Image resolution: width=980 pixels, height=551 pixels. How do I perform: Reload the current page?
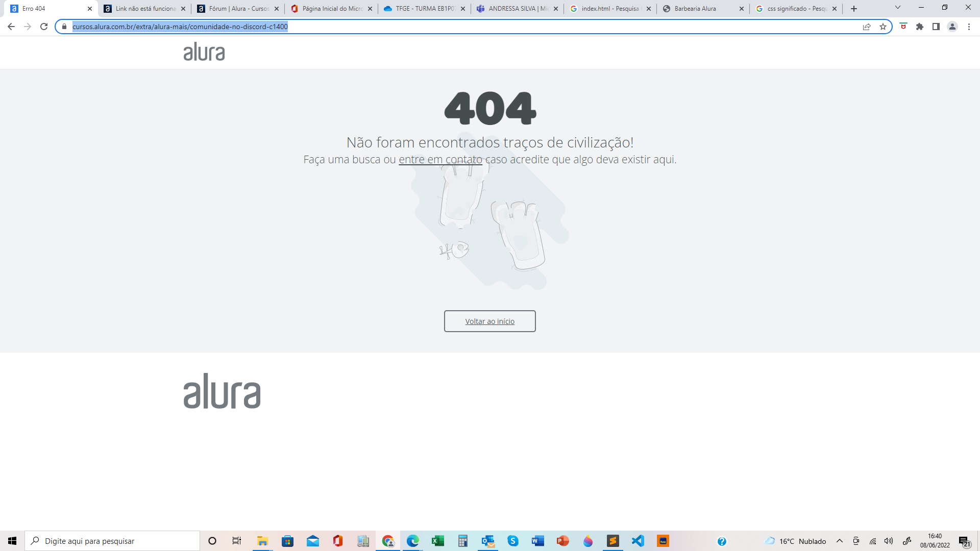pos(44,27)
